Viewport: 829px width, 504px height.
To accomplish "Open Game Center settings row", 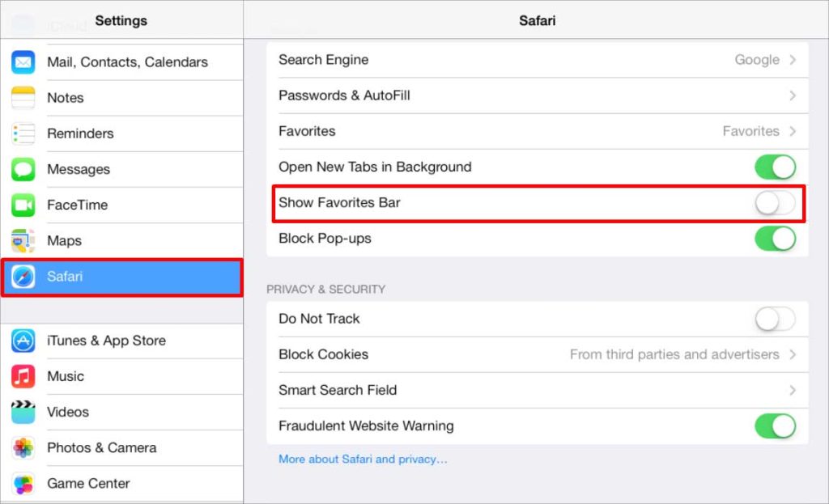I will click(x=121, y=484).
